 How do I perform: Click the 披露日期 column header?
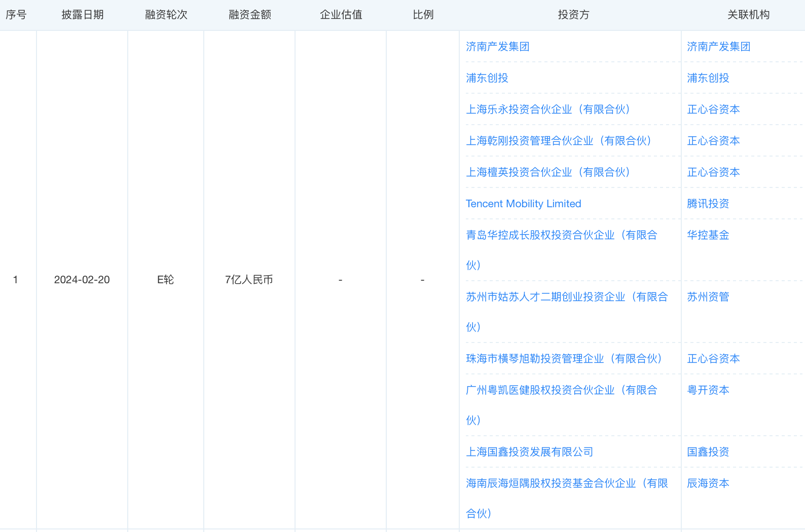coord(82,15)
